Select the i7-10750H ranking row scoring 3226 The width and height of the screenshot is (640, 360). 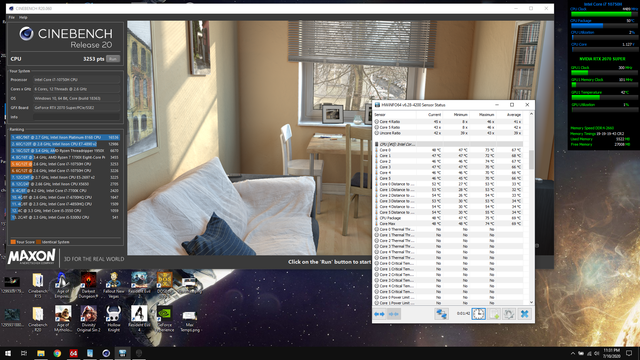tap(65, 171)
